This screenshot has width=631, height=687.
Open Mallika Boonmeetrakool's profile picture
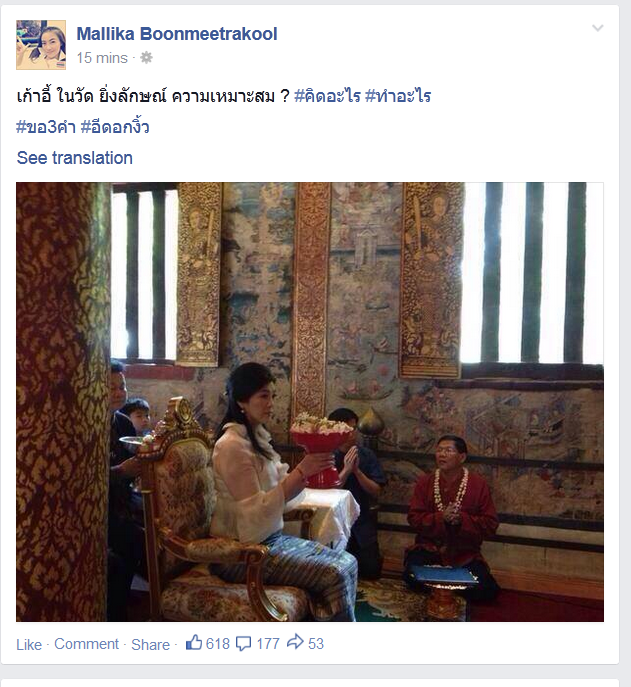[41, 45]
